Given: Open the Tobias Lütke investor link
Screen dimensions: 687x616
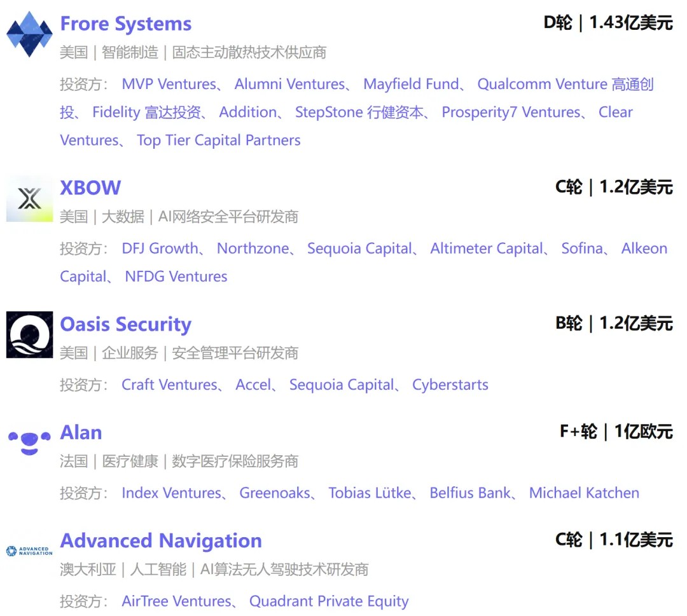Looking at the screenshot, I should click(x=370, y=493).
